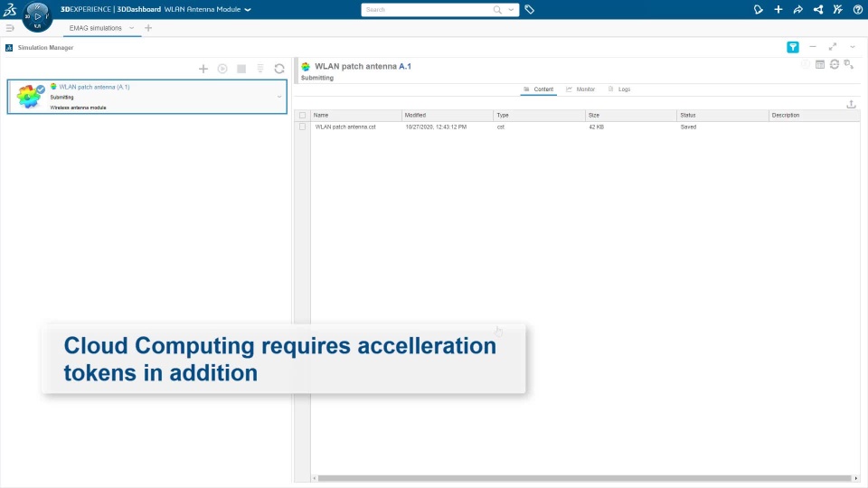
Task: Sort by the Description column header
Action: (815, 115)
